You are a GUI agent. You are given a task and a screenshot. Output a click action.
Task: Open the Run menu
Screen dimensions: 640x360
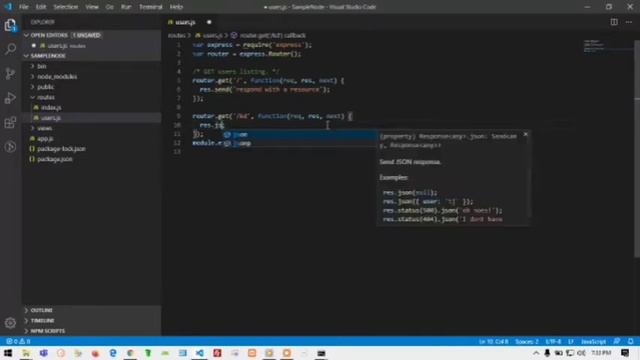[126, 7]
